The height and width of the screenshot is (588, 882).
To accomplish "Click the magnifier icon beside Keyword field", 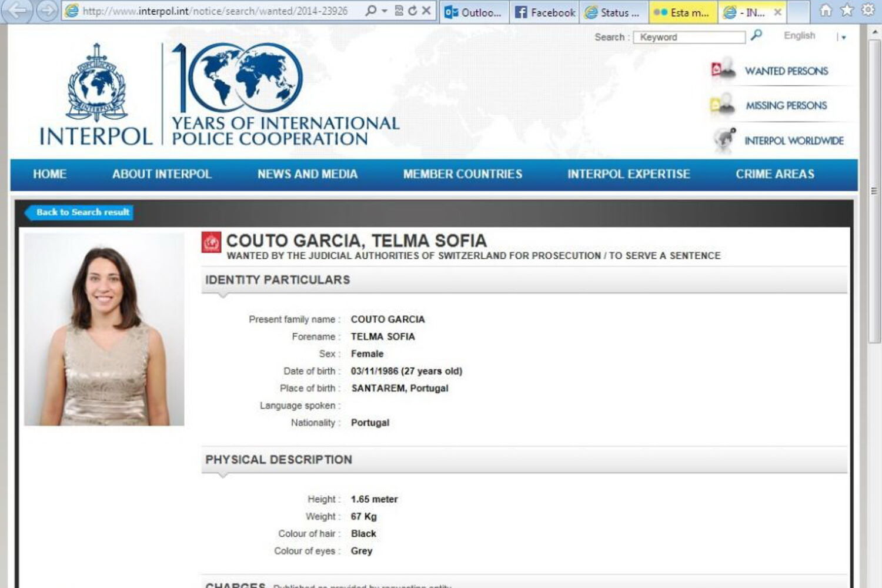I will click(756, 35).
